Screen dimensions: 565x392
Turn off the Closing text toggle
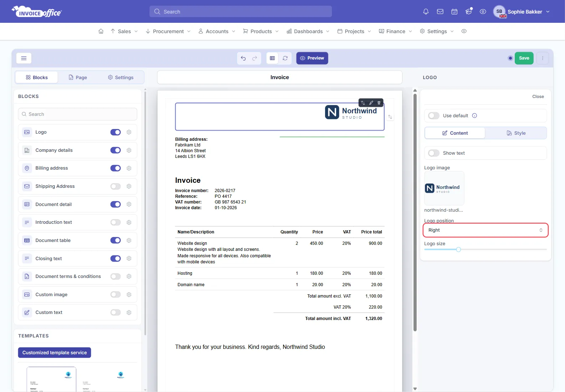click(115, 258)
